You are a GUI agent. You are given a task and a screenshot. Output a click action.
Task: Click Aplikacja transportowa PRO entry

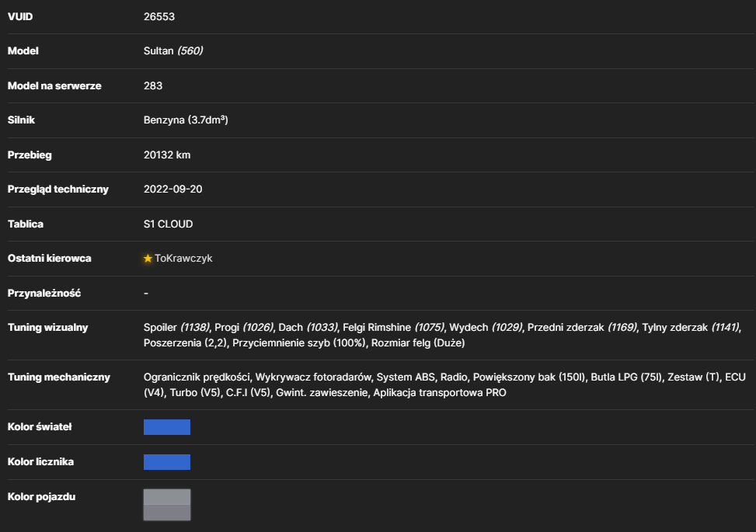pyautogui.click(x=440, y=392)
